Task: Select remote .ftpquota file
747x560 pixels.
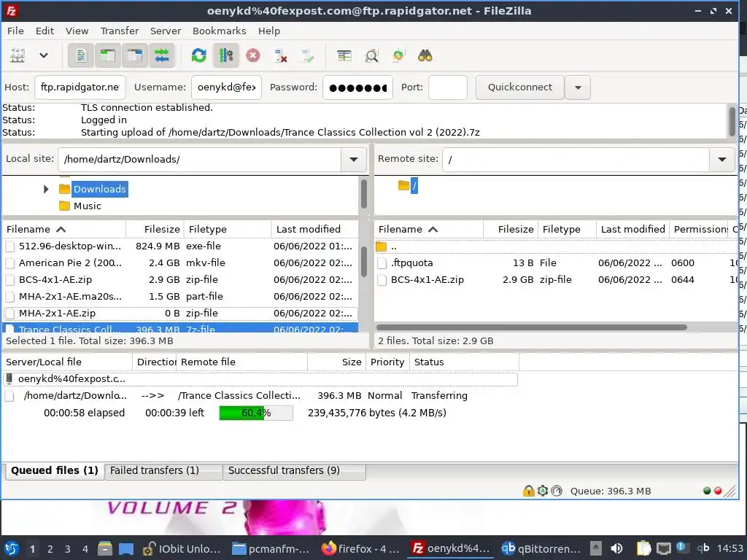Action: click(556, 262)
